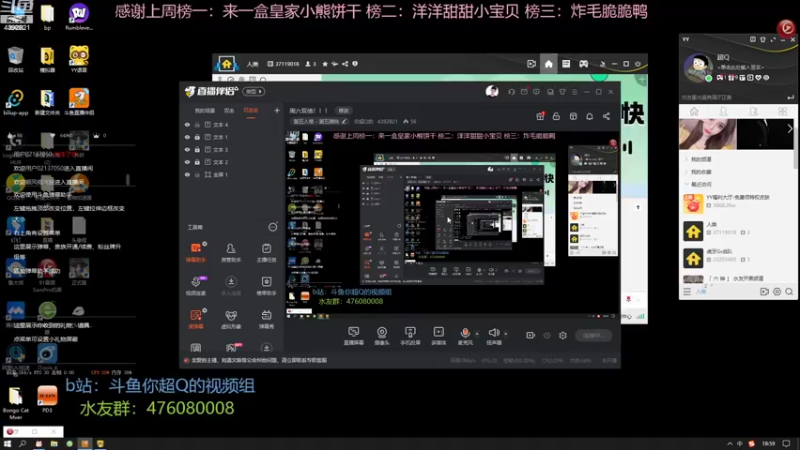
Task: Toggle lock for 文本 3 layer
Action: coord(197,149)
